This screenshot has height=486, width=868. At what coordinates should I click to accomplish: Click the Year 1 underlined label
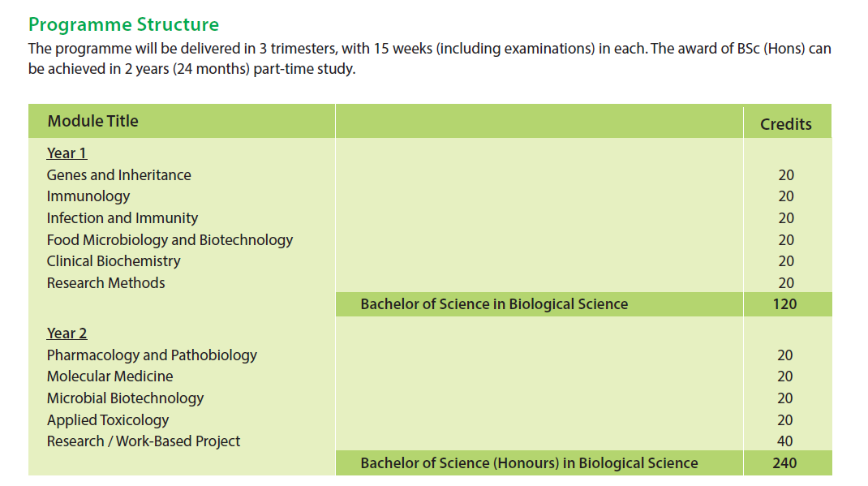(67, 153)
